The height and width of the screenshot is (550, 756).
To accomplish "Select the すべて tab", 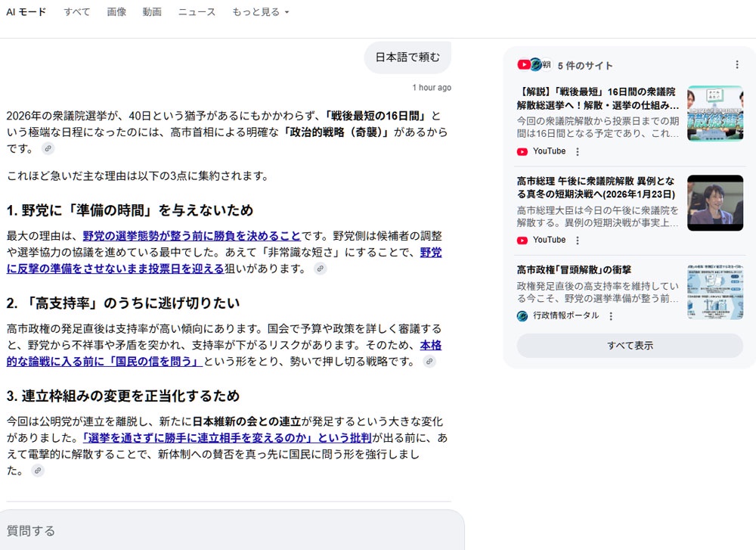I will pyautogui.click(x=77, y=12).
